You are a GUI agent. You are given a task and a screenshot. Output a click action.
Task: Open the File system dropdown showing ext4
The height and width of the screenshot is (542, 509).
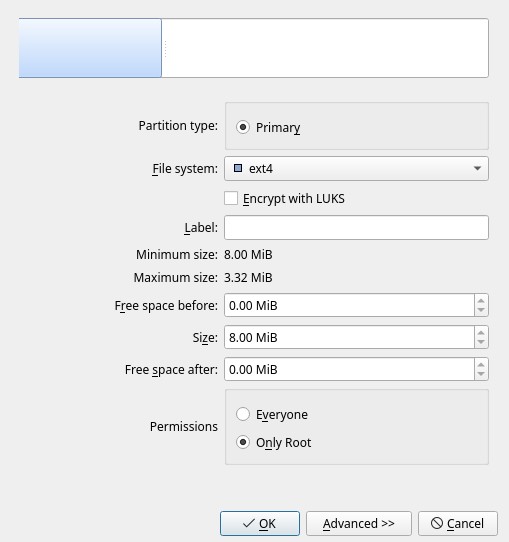point(356,169)
